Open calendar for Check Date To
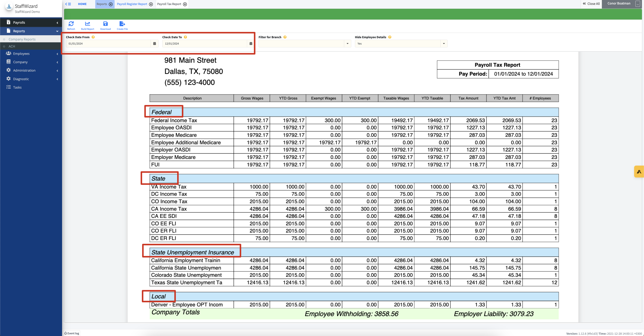 tap(251, 43)
